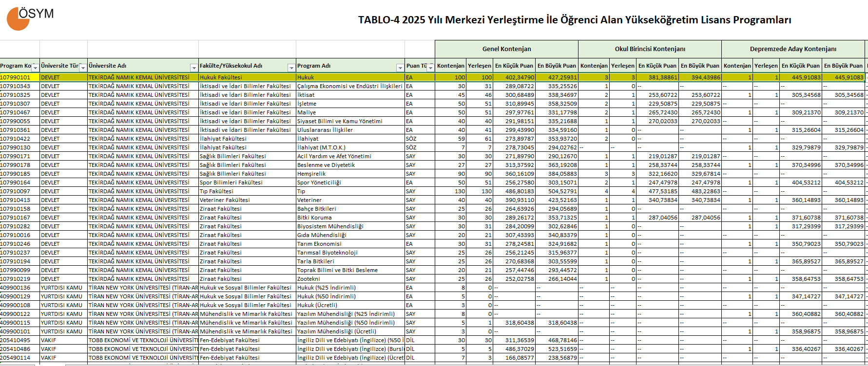Open the Fakülte/Yüksekokul Adı filter dropdown
The height and width of the screenshot is (366, 868).
pos(291,68)
